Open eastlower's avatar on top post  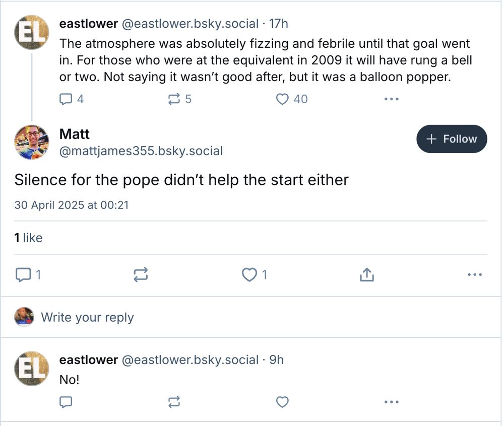(x=32, y=32)
